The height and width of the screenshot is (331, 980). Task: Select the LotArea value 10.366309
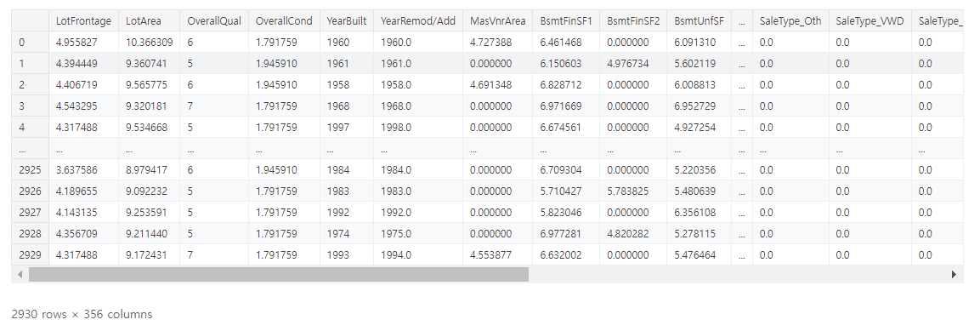(x=150, y=43)
